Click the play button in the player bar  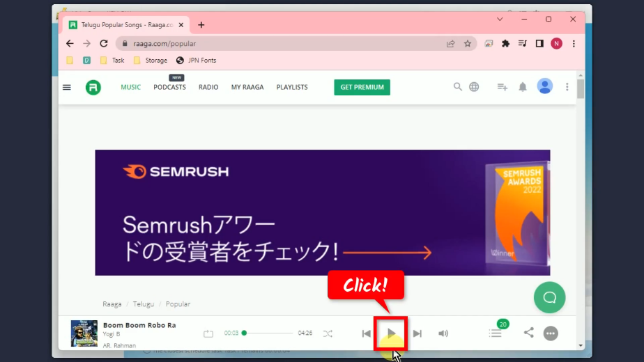point(391,333)
